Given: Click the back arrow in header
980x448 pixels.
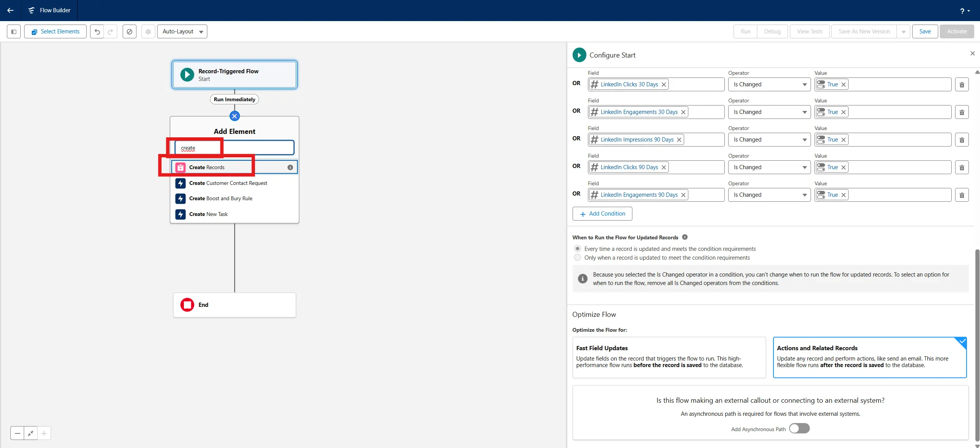Looking at the screenshot, I should tap(10, 10).
